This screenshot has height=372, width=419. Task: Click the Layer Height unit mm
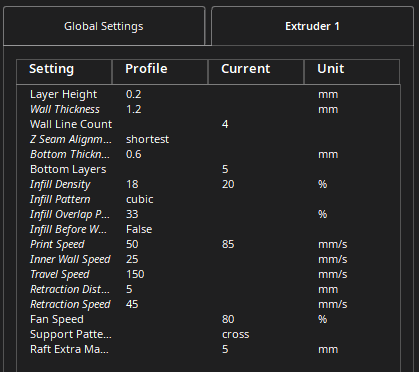coord(328,95)
